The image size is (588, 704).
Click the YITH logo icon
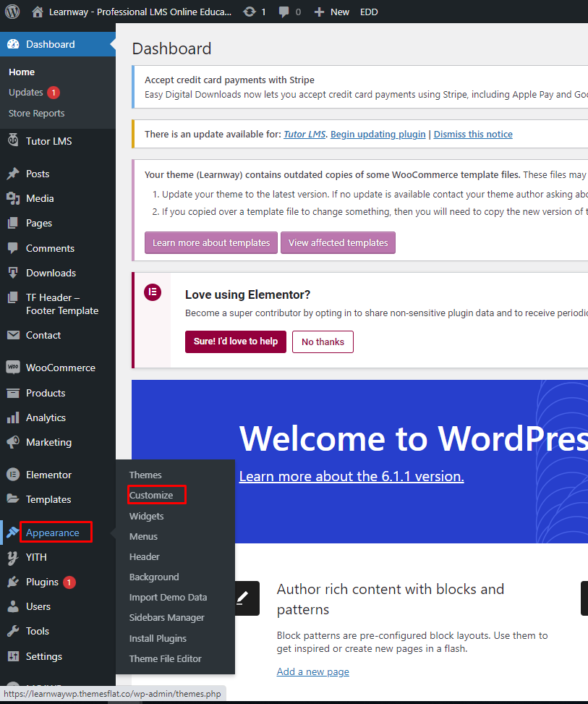coord(12,557)
